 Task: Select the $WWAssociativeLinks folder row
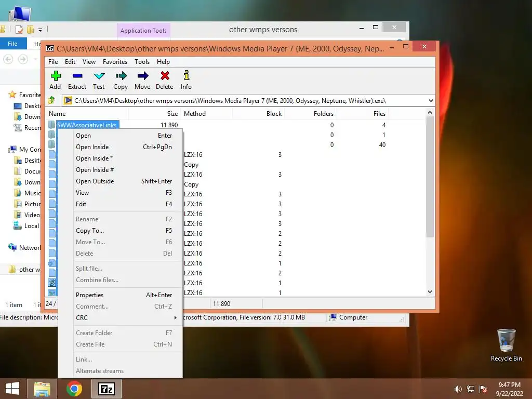[87, 125]
